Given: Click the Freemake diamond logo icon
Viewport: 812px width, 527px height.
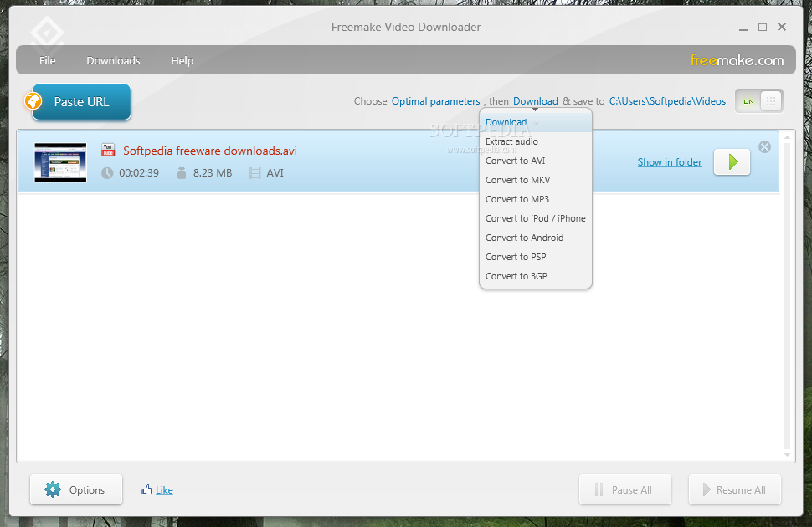Looking at the screenshot, I should [47, 33].
